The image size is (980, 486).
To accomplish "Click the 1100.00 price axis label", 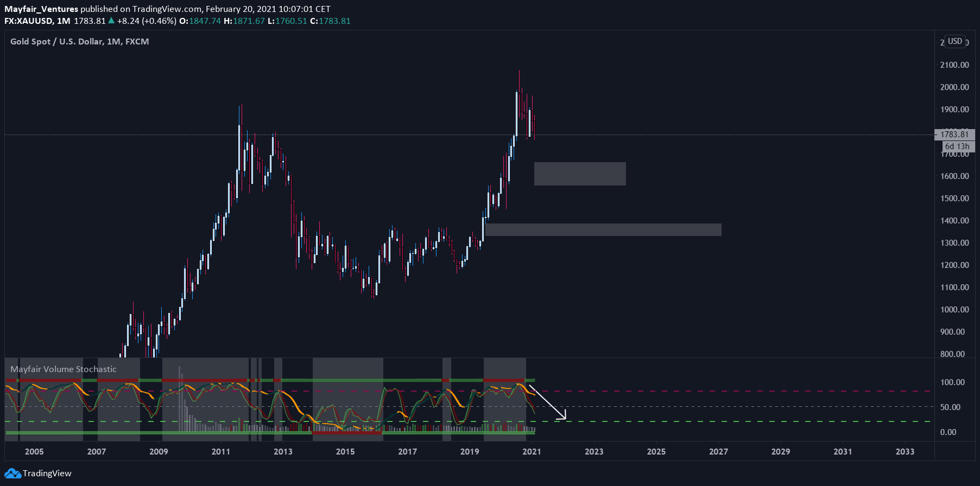I will (954, 287).
